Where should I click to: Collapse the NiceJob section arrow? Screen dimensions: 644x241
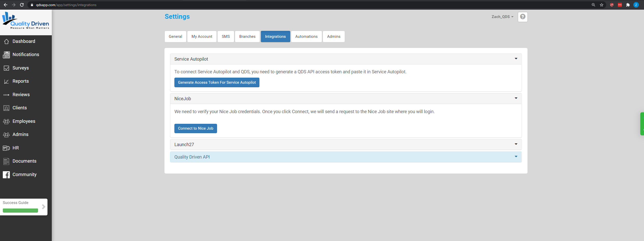[x=516, y=98]
